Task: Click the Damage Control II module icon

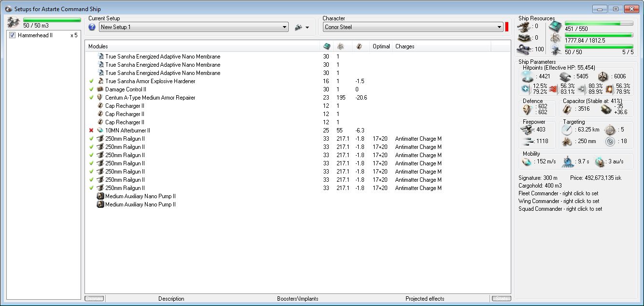Action: pos(100,89)
